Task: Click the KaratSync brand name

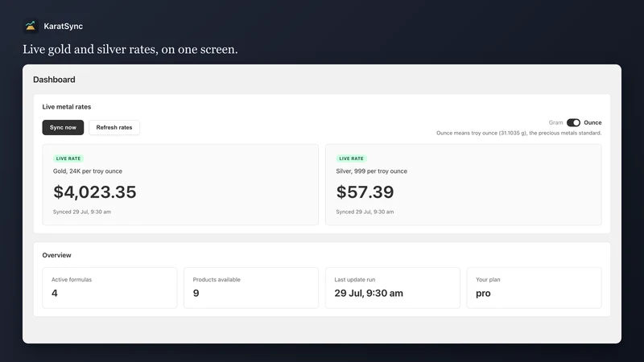Action: tap(64, 27)
